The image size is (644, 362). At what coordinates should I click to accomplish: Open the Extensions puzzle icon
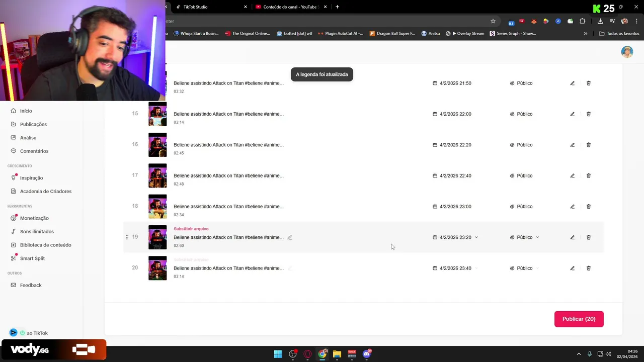(583, 21)
